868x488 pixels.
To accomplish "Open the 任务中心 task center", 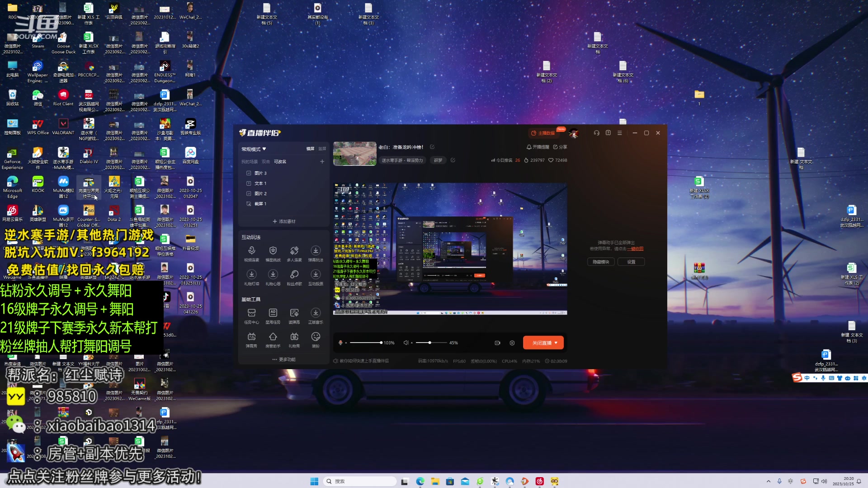I will [251, 316].
